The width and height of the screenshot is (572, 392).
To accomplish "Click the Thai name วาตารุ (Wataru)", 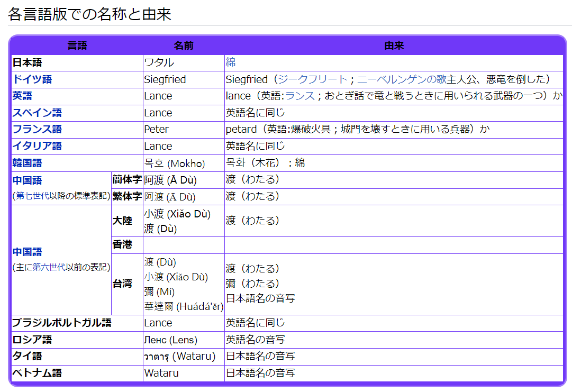I will tap(180, 356).
